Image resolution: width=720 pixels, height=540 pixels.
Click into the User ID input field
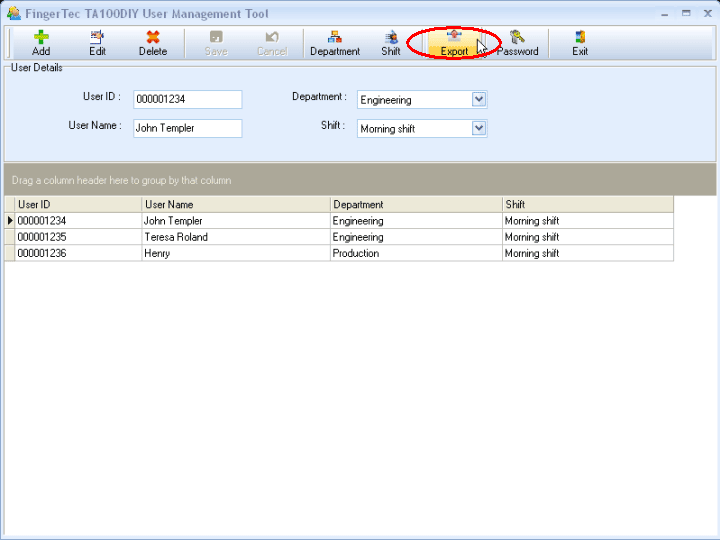click(187, 99)
